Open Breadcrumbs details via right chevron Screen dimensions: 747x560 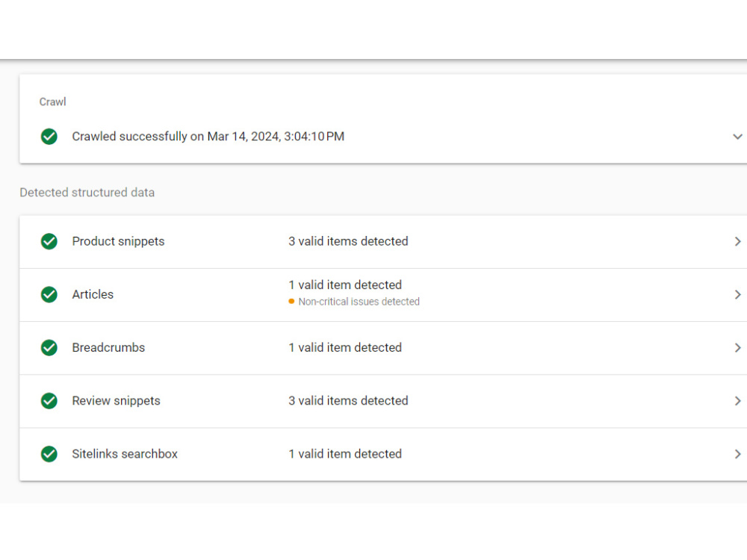tap(737, 348)
